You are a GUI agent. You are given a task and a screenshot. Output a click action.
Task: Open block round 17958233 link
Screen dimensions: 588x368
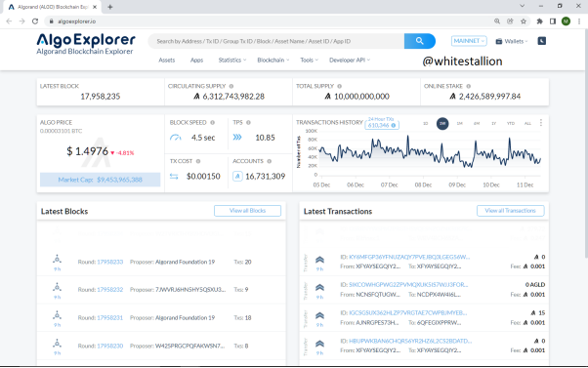(x=109, y=262)
